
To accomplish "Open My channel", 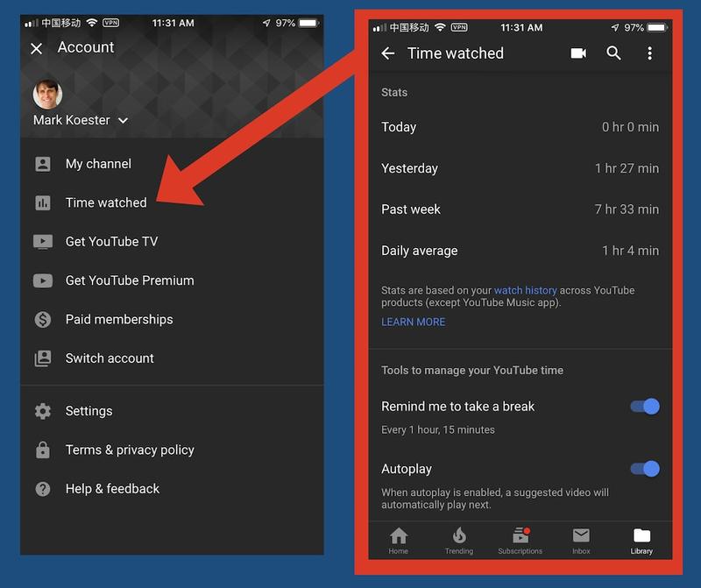I will tap(98, 164).
